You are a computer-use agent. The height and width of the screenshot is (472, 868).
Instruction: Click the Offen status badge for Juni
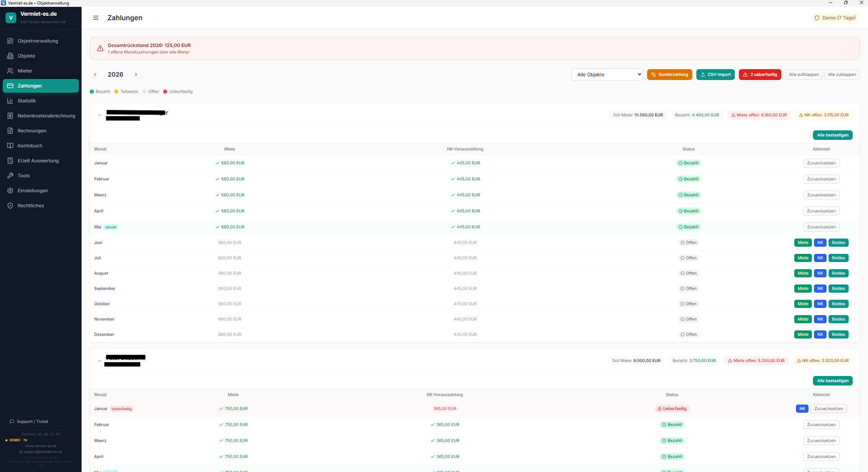[x=689, y=243]
